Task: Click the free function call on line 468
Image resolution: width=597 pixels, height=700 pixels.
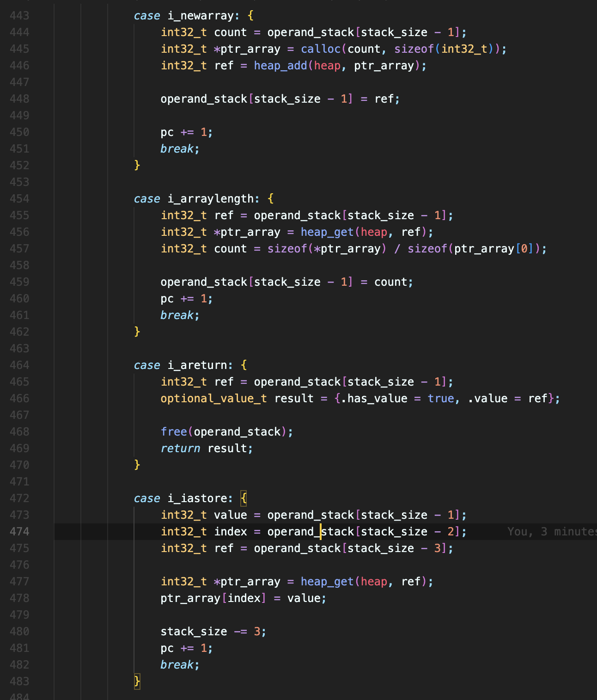Action: [x=174, y=432]
